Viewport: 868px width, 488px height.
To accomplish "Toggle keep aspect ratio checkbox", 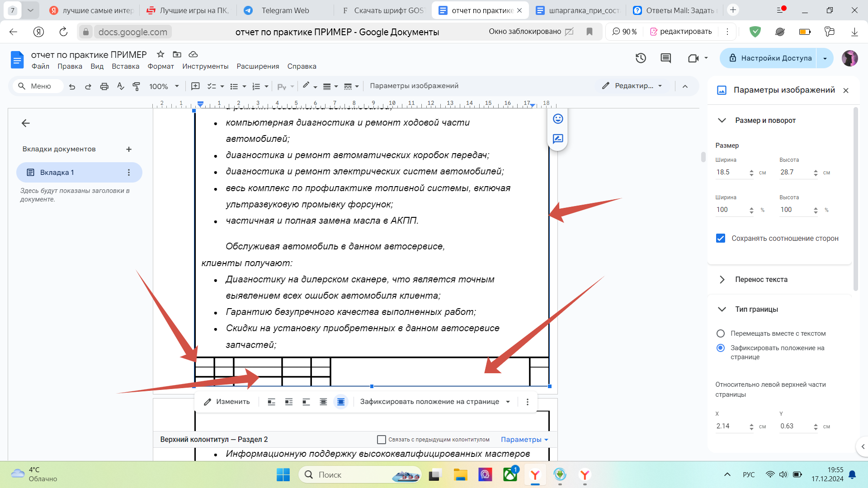I will pyautogui.click(x=721, y=238).
